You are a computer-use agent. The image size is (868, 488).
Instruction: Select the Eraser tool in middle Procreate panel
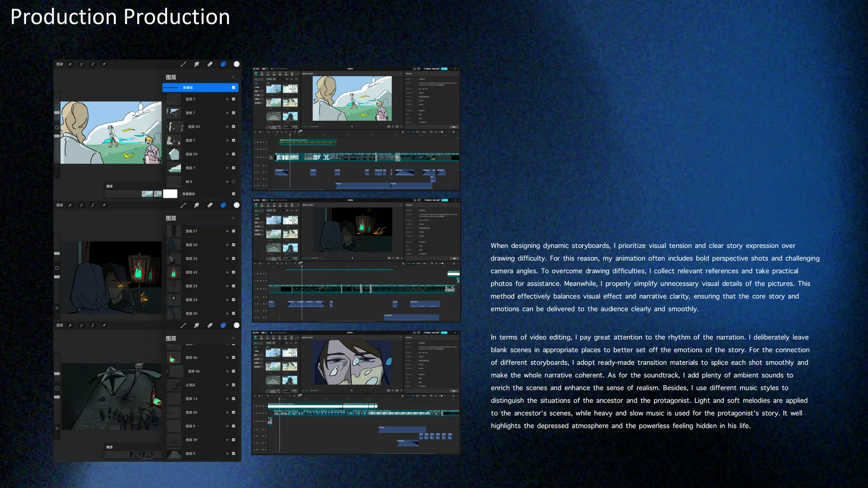click(210, 205)
